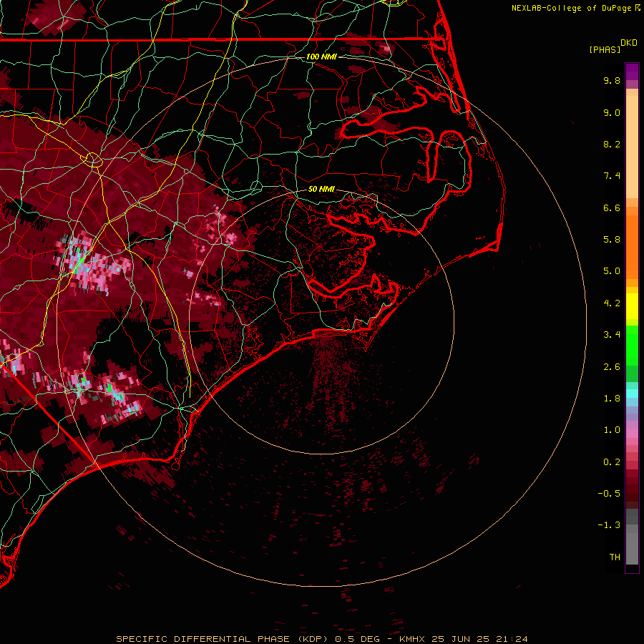Select the 0.2 scale value
The image size is (644, 644).
click(612, 462)
